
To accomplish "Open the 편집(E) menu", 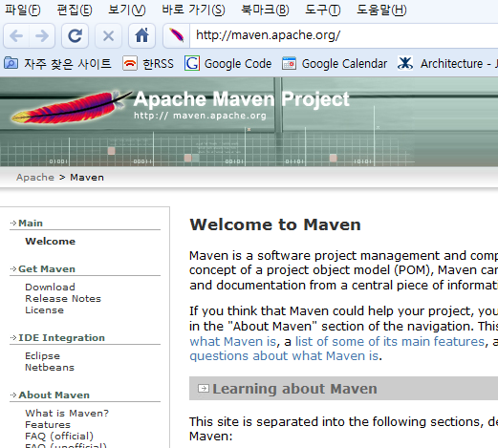I will [75, 10].
